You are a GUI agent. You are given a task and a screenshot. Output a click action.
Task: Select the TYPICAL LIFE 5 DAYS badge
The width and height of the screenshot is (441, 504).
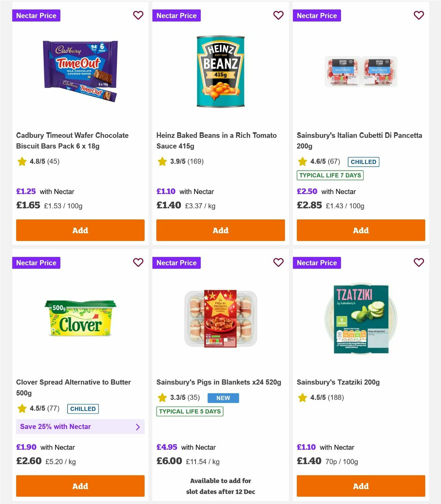coord(190,411)
